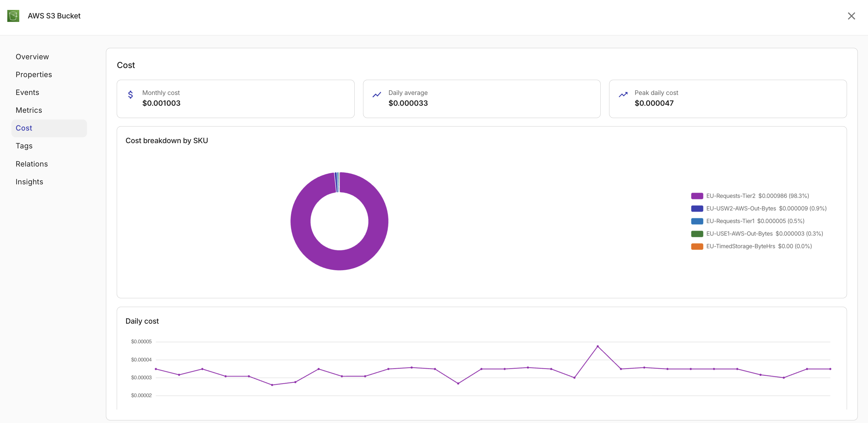Click the Daily average trend line icon
Screen dimensions: 868x423
[377, 94]
